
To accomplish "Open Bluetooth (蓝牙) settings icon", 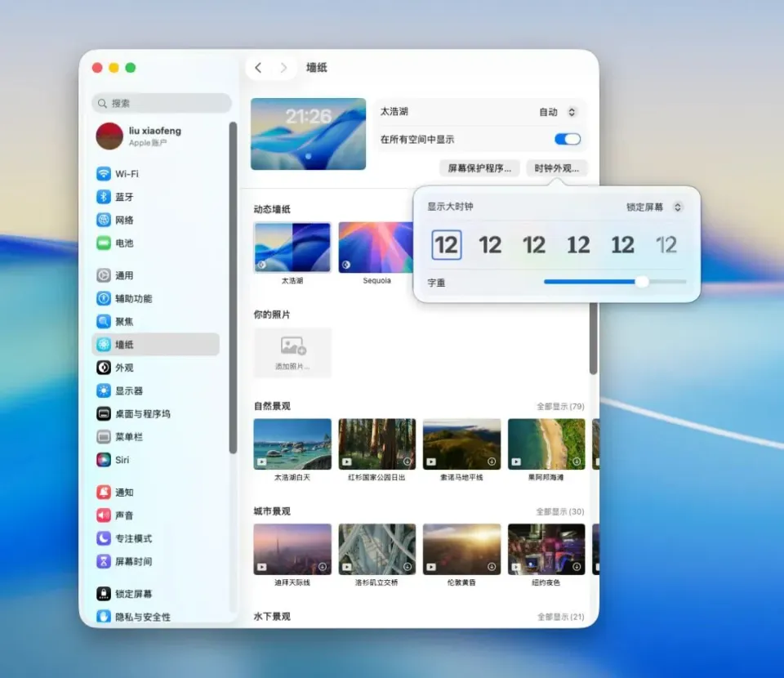I will pos(104,197).
